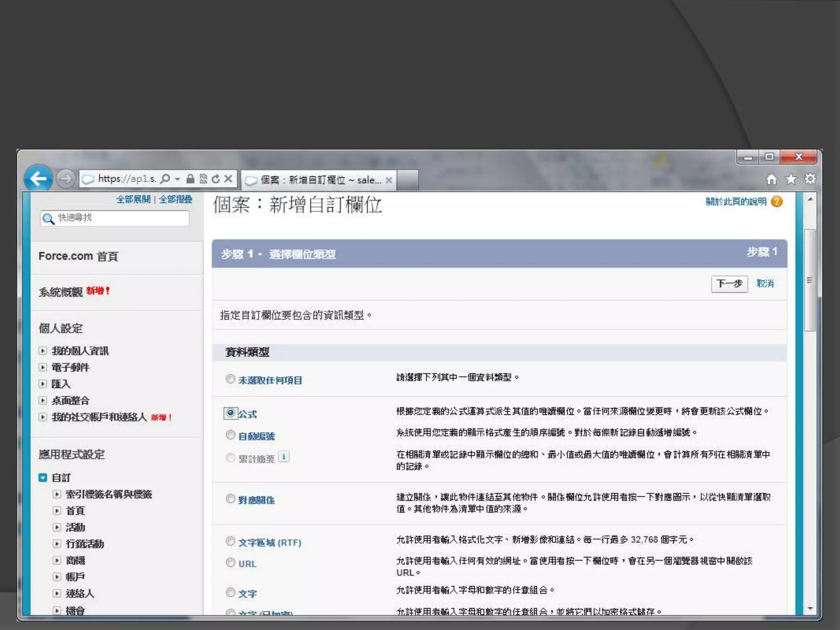Viewport: 840px width, 630px height.
Task: Click the browser back arrow button
Action: click(x=38, y=178)
